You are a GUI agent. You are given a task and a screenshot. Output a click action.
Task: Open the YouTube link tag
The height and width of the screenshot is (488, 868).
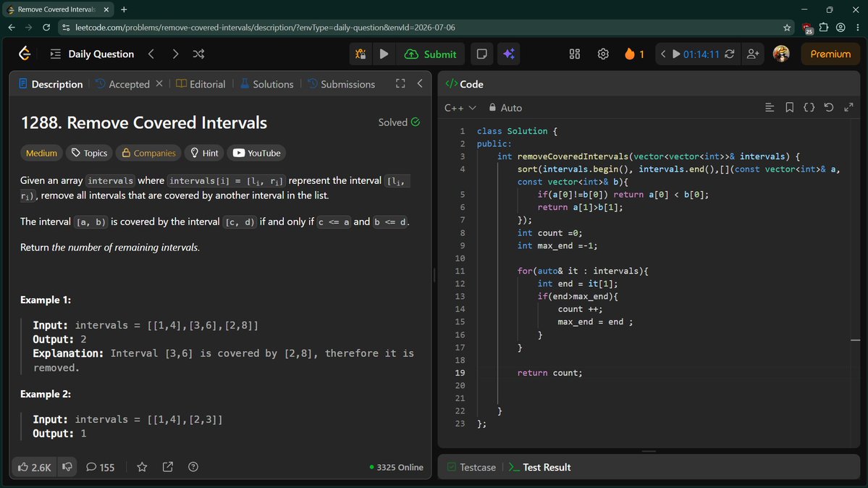pos(256,153)
